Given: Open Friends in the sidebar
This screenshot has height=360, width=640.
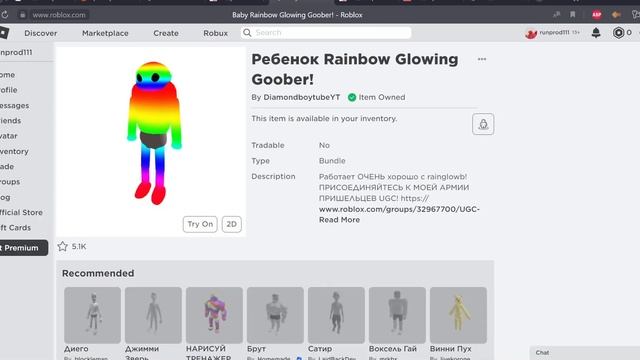Looking at the screenshot, I should tap(10, 120).
